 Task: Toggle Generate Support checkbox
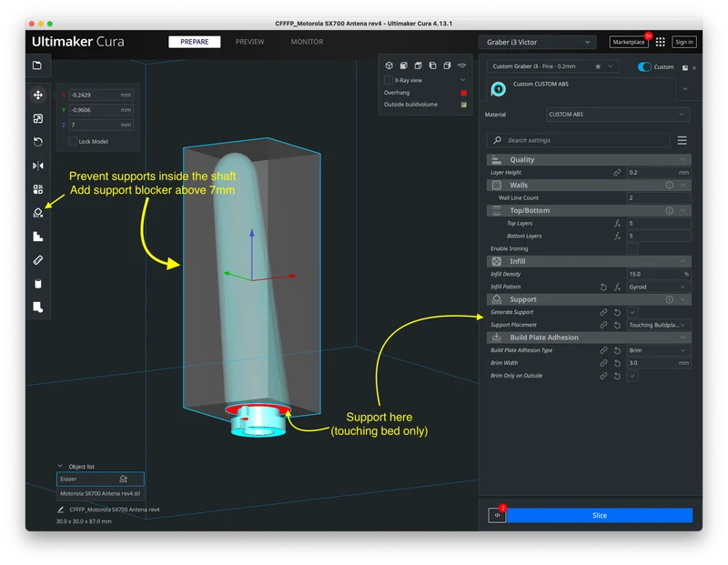(x=632, y=312)
